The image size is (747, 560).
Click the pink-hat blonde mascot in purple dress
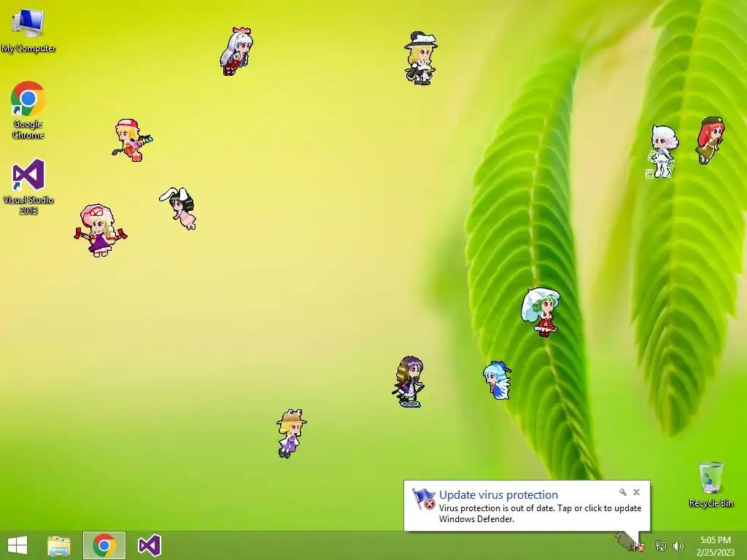pyautogui.click(x=101, y=230)
